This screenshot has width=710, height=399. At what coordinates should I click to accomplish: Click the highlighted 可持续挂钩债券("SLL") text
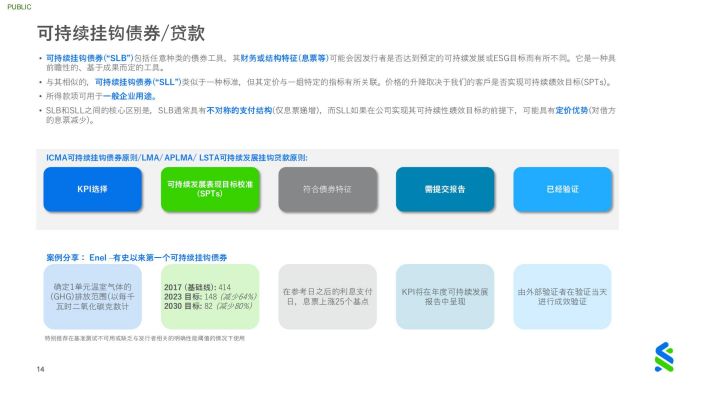138,82
